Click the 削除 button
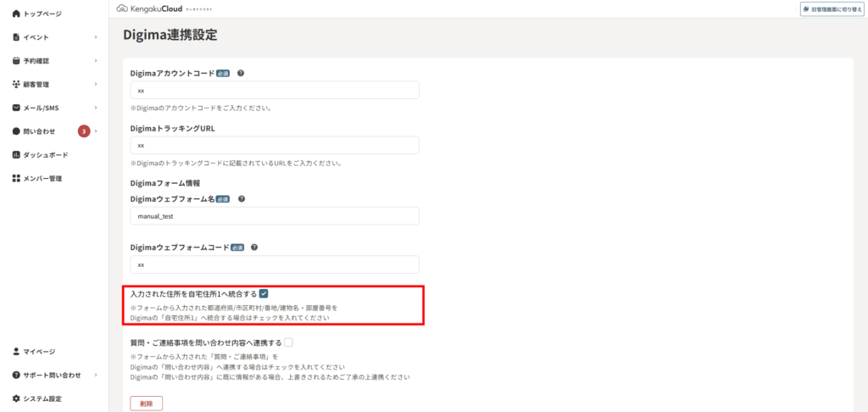 coord(146,404)
